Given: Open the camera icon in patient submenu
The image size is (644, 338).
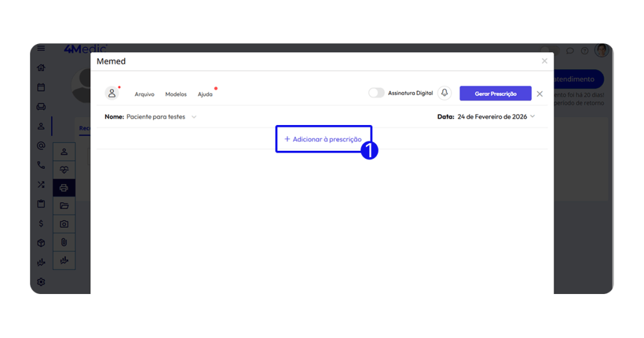Looking at the screenshot, I should pyautogui.click(x=64, y=224).
